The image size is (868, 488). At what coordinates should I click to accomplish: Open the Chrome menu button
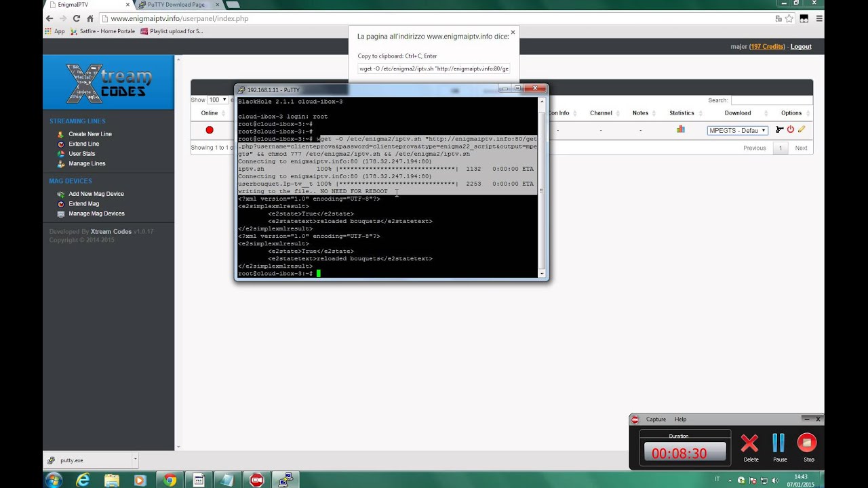click(x=819, y=18)
